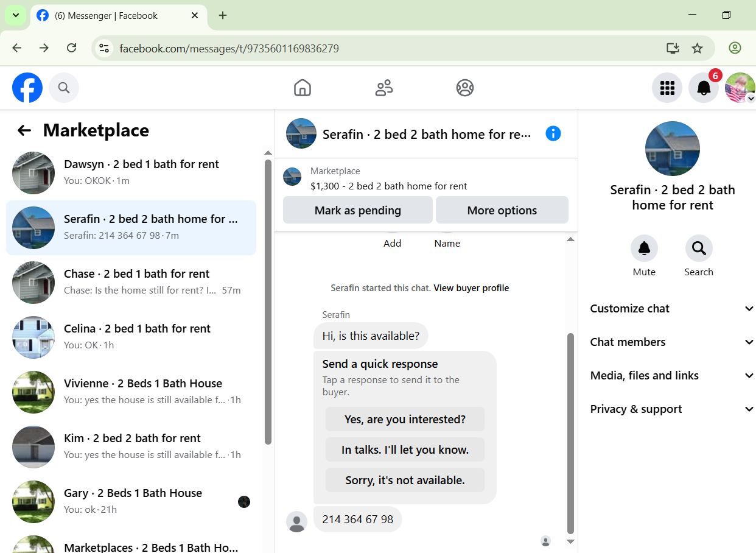Screen dimensions: 756x553
Task: Close the Messenger browser tab
Action: (195, 16)
